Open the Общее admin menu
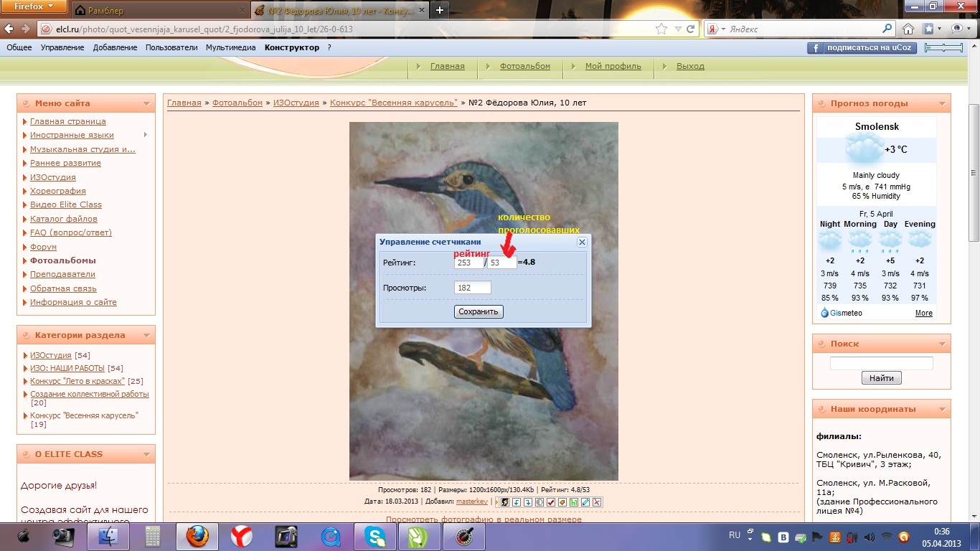This screenshot has width=980, height=551. coord(19,47)
